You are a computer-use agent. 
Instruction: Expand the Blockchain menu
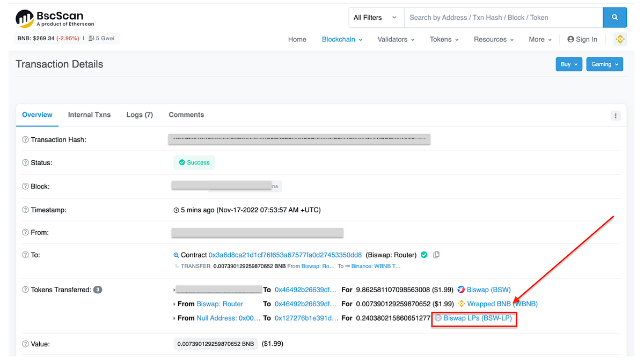coord(342,39)
